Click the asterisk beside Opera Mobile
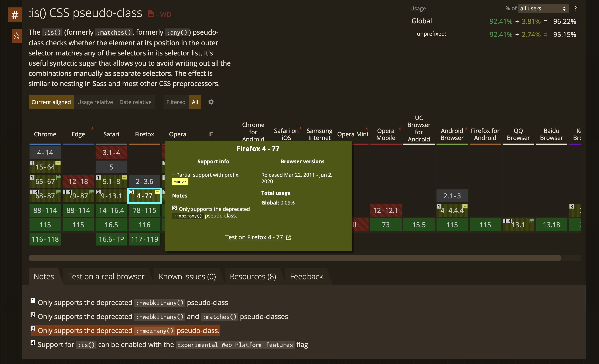599x364 pixels. [400, 128]
